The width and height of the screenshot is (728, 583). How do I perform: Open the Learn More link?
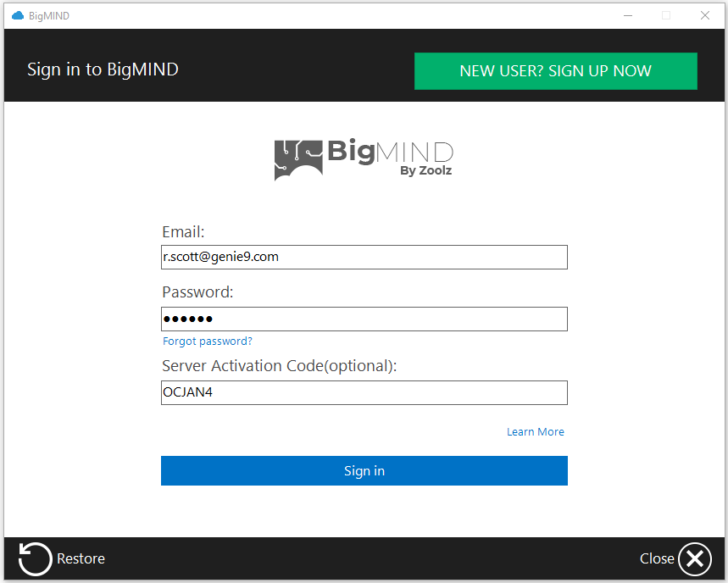535,431
